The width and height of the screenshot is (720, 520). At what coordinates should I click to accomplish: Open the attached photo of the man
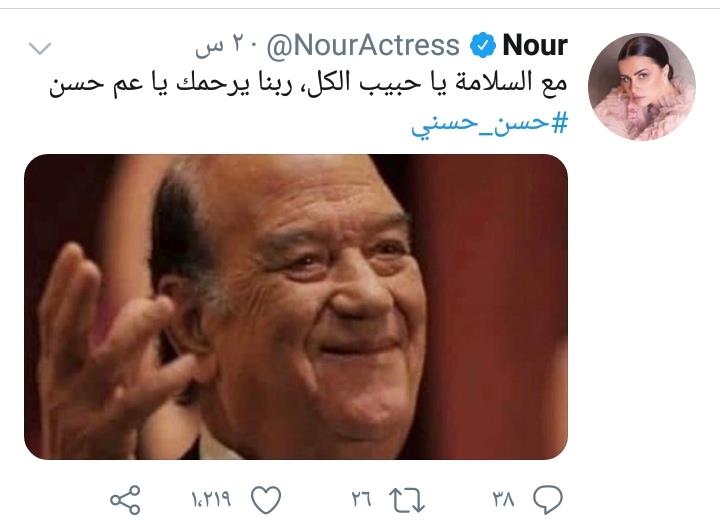pyautogui.click(x=296, y=307)
